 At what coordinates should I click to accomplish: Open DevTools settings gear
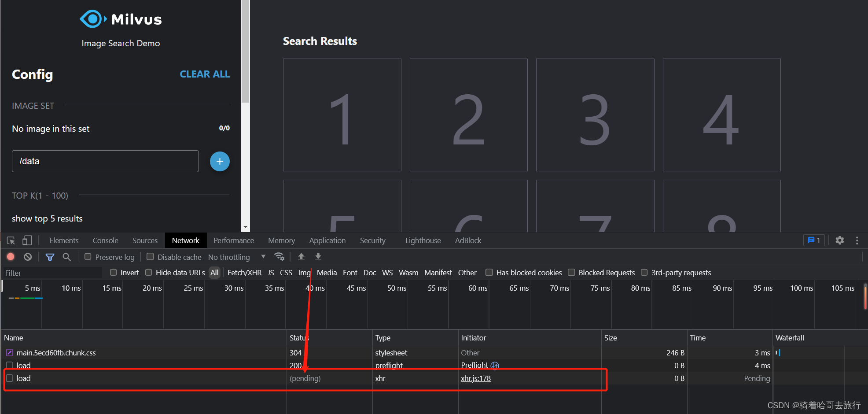[x=840, y=240]
